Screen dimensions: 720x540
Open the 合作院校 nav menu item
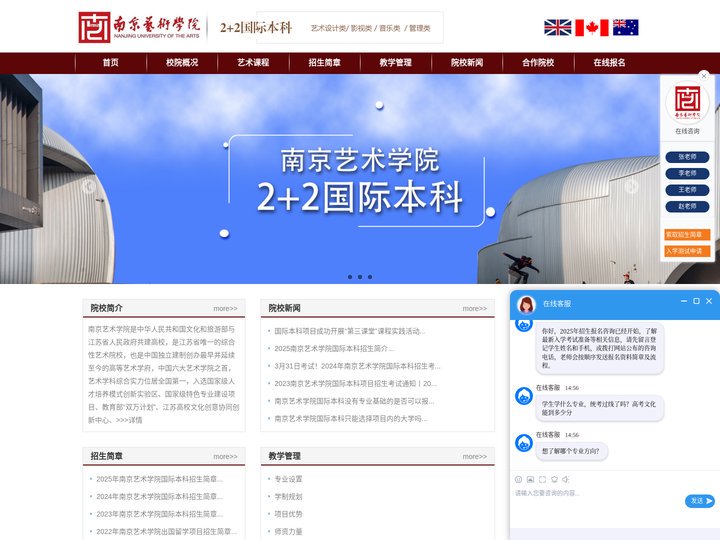click(538, 63)
